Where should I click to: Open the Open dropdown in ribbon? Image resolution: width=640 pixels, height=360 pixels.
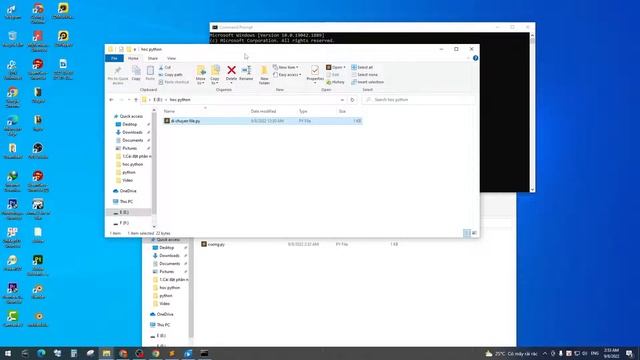pyautogui.click(x=336, y=67)
